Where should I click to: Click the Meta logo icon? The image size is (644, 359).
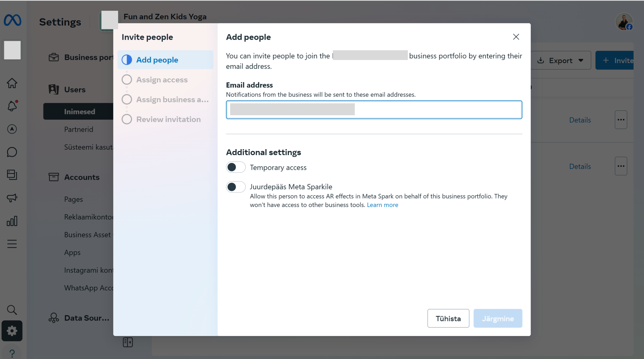12,20
